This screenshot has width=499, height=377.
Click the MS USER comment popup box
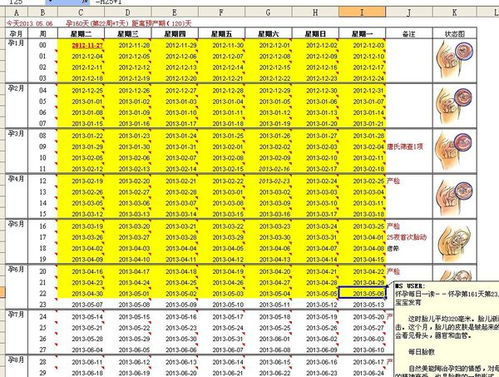(447, 329)
